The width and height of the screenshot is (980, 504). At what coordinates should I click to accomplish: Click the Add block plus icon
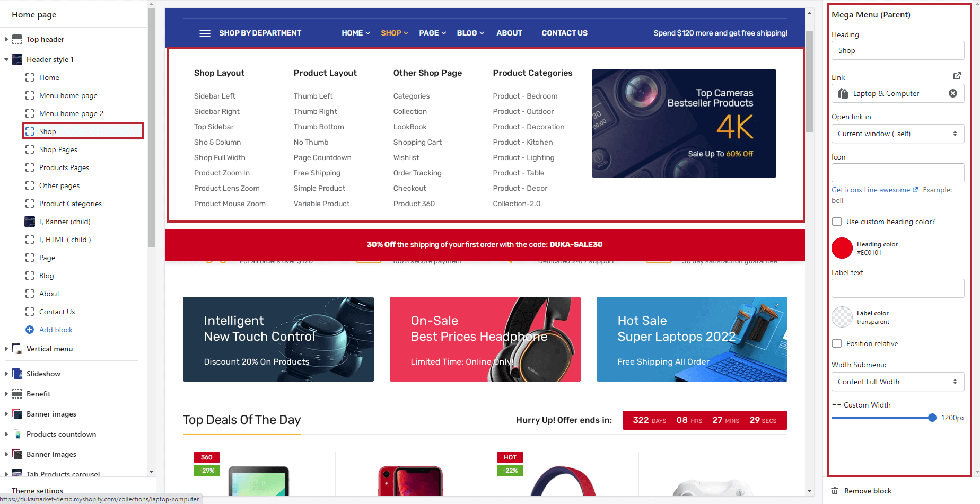click(x=30, y=330)
